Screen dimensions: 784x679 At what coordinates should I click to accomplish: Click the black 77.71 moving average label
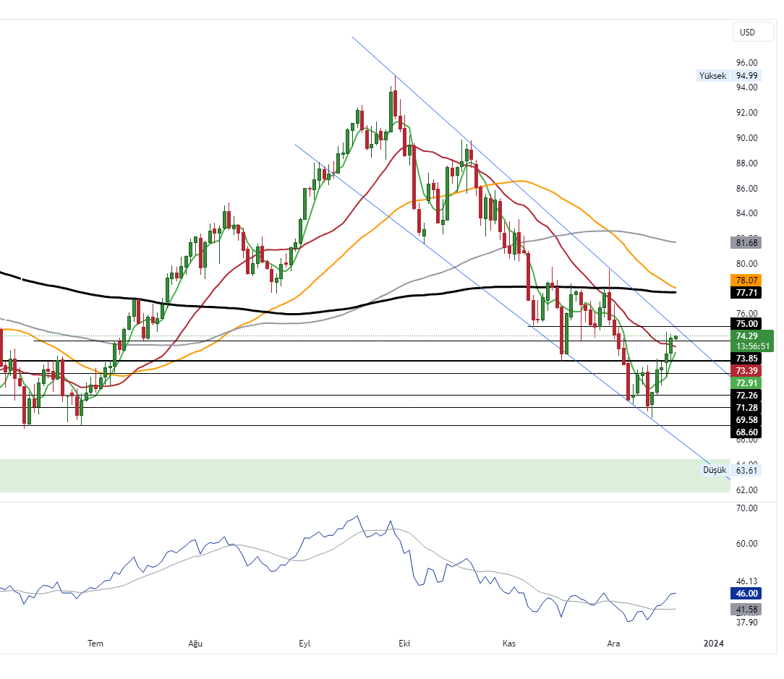coord(746,293)
